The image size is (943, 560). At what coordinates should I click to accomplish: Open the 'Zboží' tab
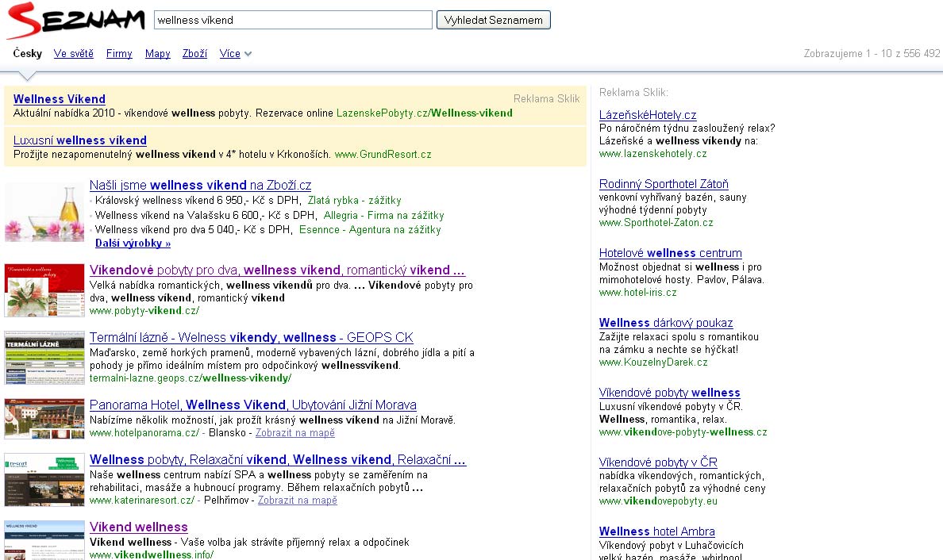click(194, 53)
